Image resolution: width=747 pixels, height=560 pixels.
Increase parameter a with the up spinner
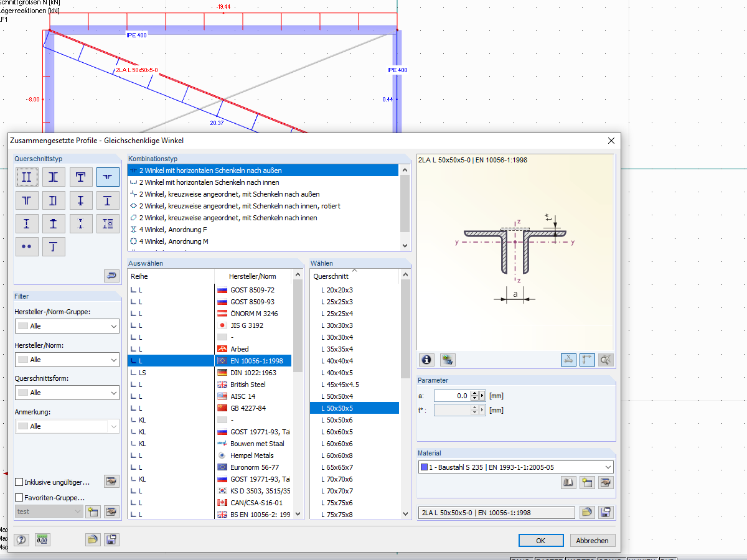point(474,393)
